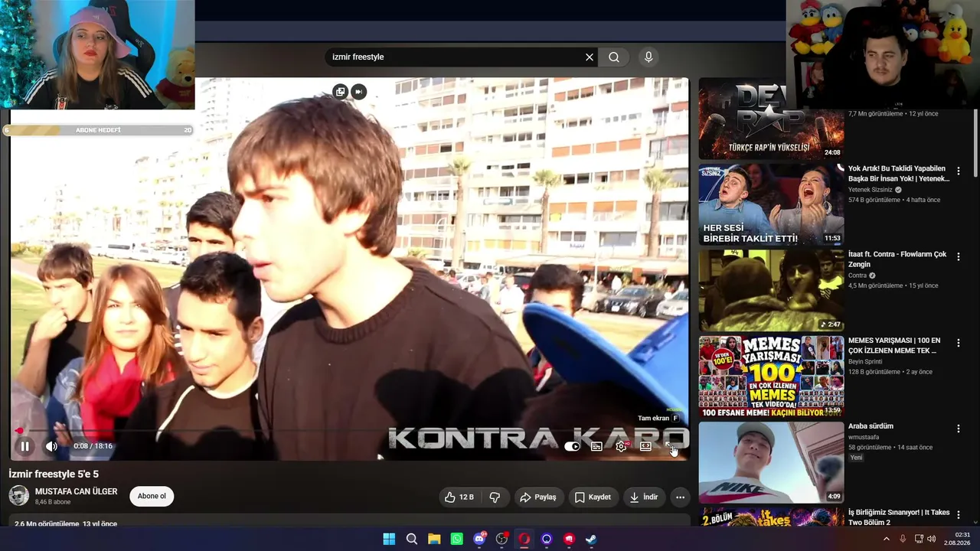Open 'HER SESİ BİREBİR TAKLİT ETTİ' thumbnail
The image size is (980, 551).
tap(771, 204)
